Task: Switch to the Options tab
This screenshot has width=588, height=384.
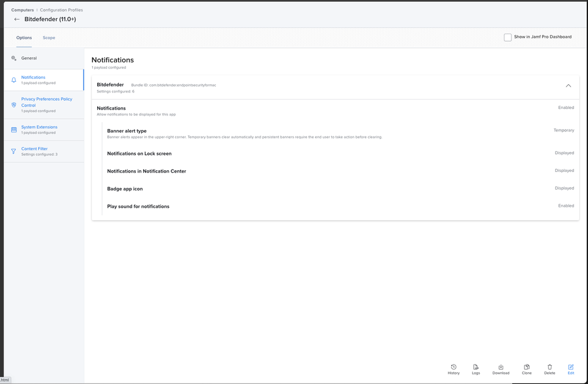Action: [x=24, y=38]
